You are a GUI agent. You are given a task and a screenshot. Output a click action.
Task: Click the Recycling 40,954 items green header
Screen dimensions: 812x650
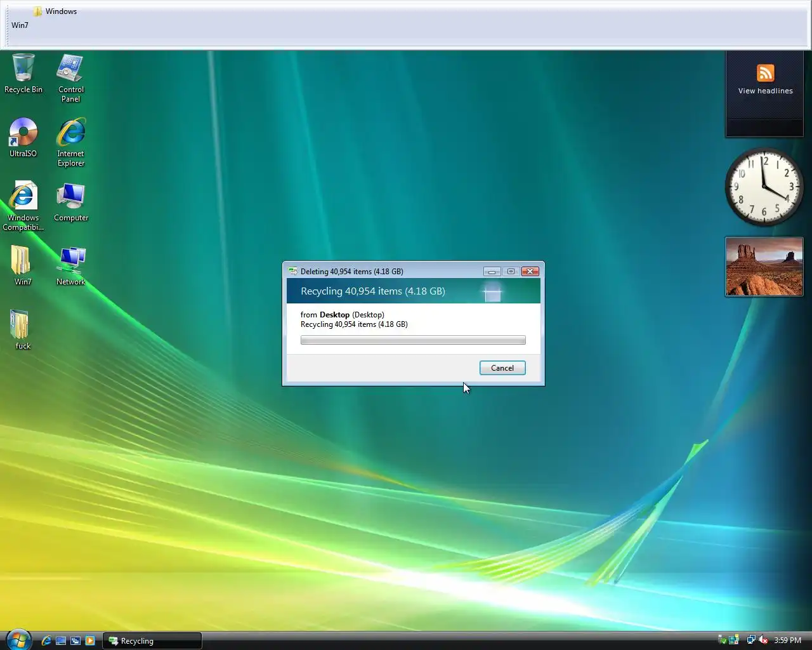coord(413,291)
